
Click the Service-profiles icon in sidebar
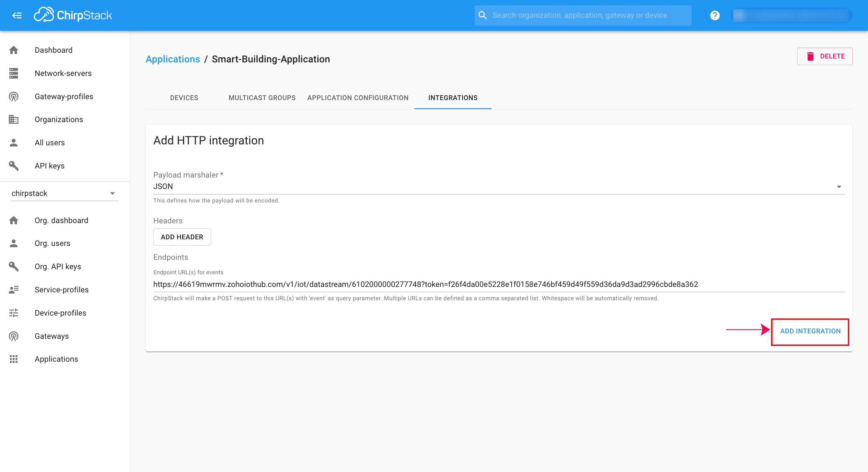click(x=14, y=289)
